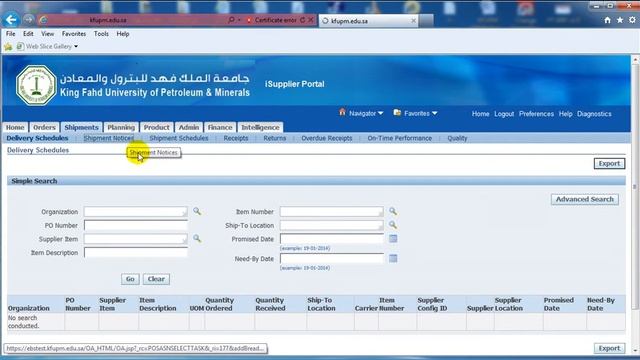Click the PO Number input field
The image size is (640, 360).
tap(136, 225)
